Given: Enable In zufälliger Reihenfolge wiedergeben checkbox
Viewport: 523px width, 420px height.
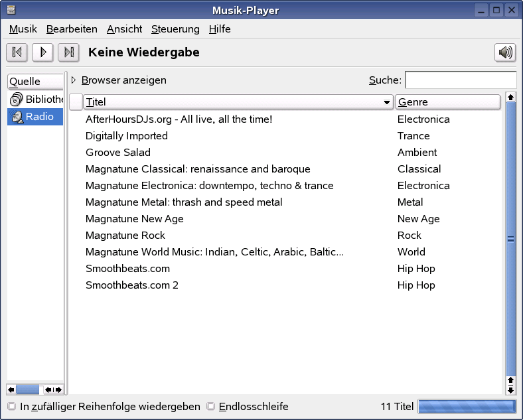Looking at the screenshot, I should [x=12, y=406].
